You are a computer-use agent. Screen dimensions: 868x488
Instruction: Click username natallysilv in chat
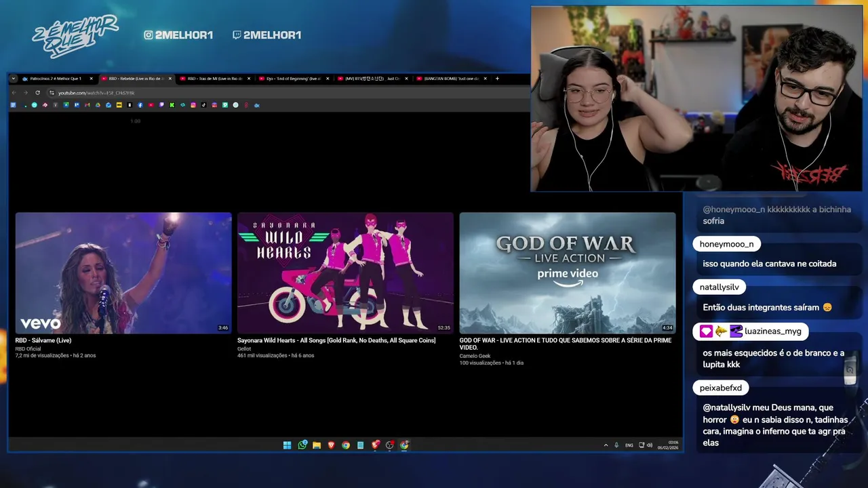pyautogui.click(x=719, y=287)
